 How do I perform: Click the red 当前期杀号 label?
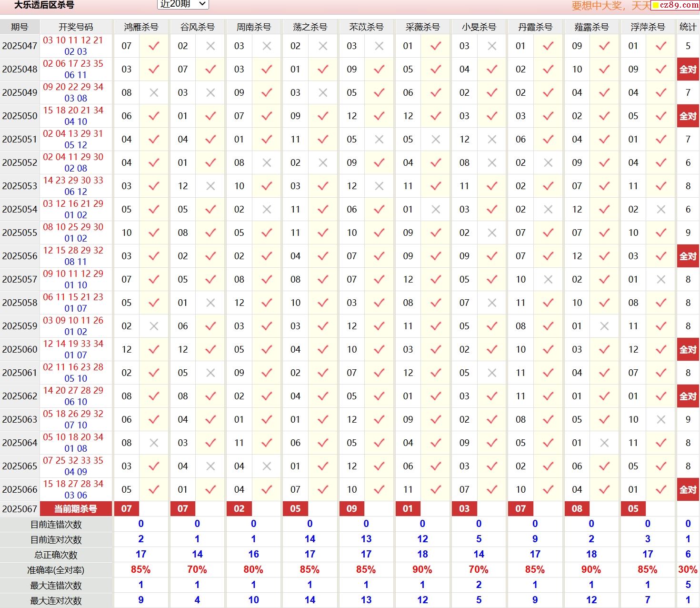point(76,509)
